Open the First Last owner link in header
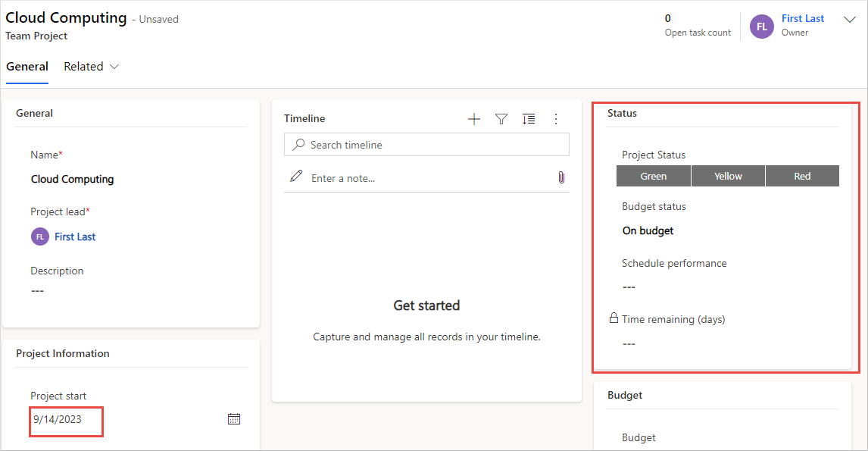 click(x=803, y=18)
